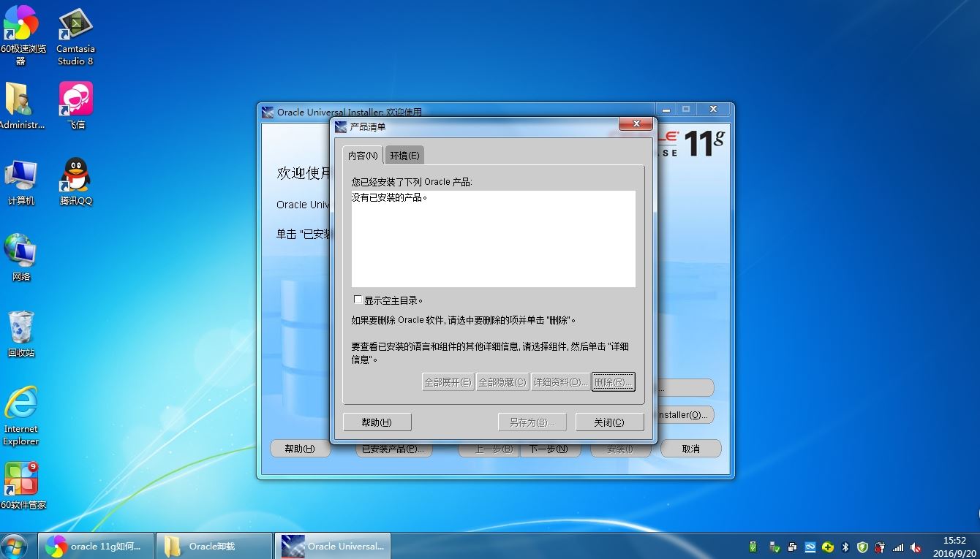The image size is (980, 559).
Task: Click the Windows Start orb
Action: (14, 546)
